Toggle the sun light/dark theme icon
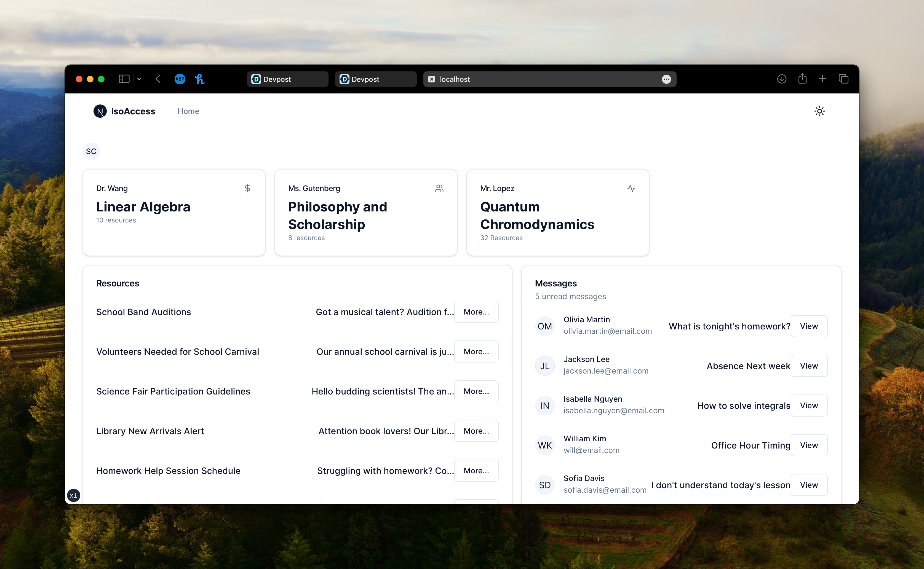Screen dimensions: 924x569 point(819,111)
